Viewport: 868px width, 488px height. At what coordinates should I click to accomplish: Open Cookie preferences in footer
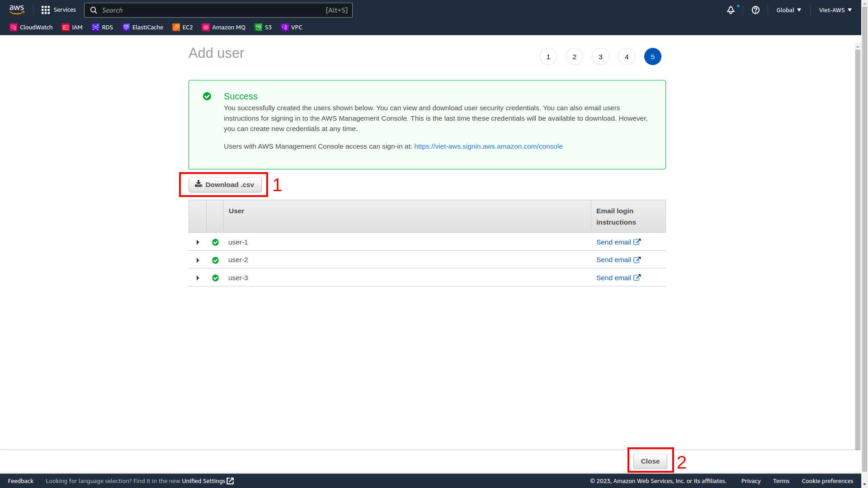click(827, 481)
